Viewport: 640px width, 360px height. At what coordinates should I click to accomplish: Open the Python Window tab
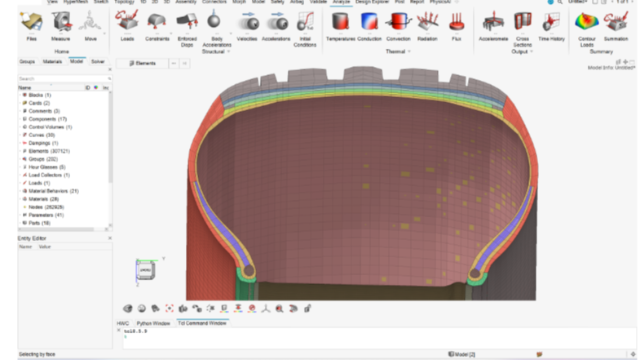click(153, 323)
